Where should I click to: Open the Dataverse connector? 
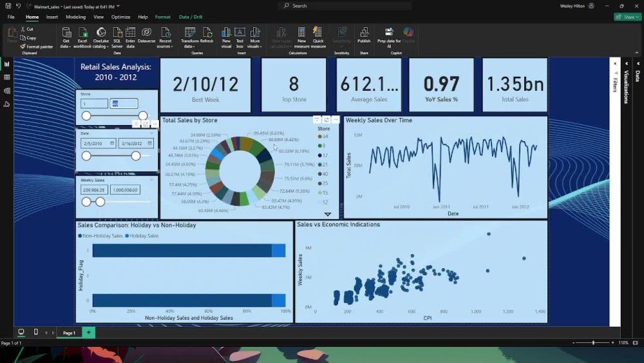coord(146,35)
